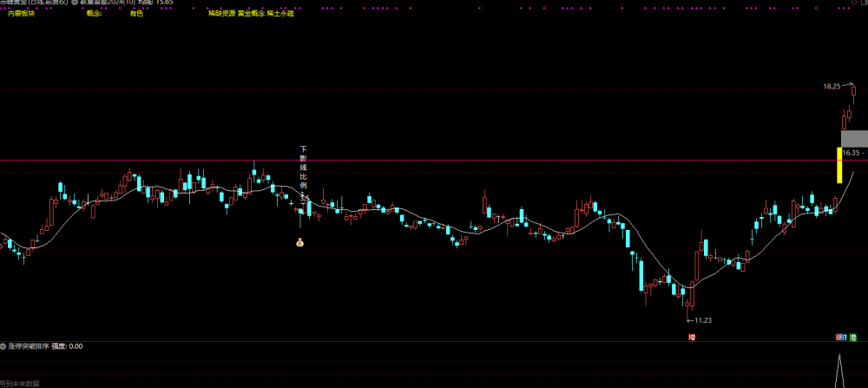This screenshot has height=388, width=868.
Task: Click the stock name title in header
Action: tap(34, 3)
